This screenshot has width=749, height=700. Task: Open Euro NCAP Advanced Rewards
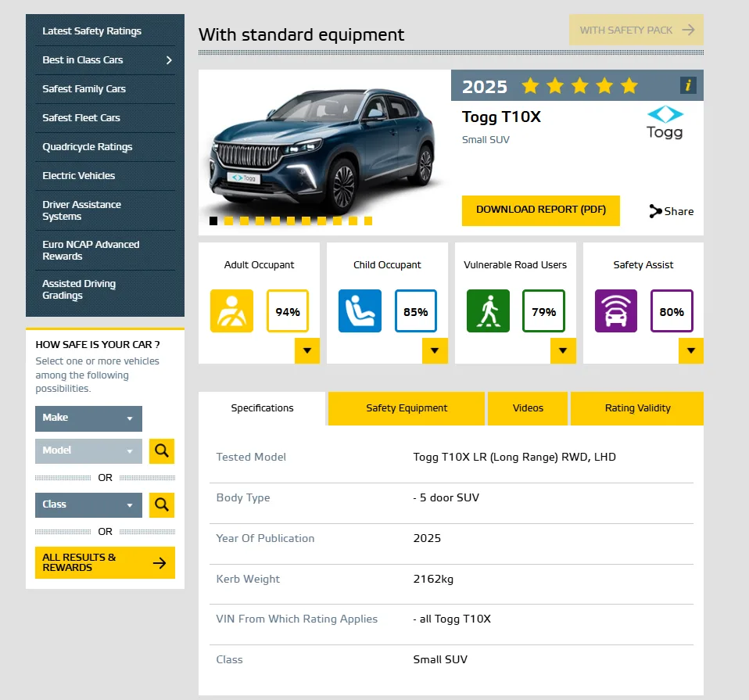[x=91, y=250]
